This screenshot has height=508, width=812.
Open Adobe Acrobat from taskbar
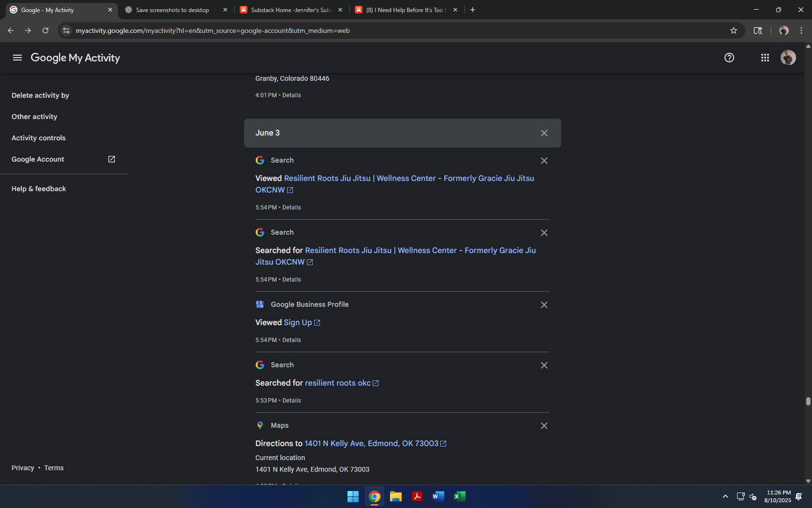(417, 496)
